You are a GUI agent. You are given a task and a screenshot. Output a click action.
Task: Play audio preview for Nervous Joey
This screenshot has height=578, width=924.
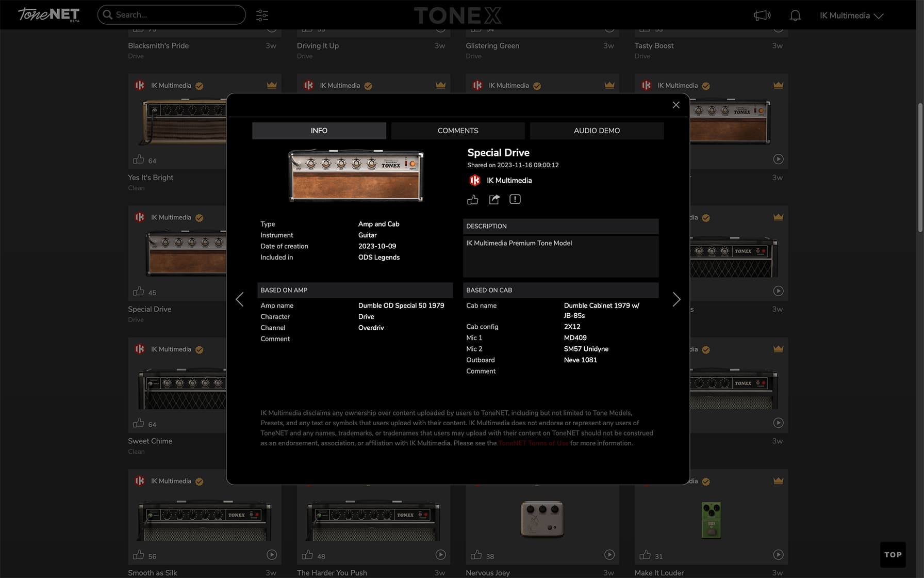609,555
